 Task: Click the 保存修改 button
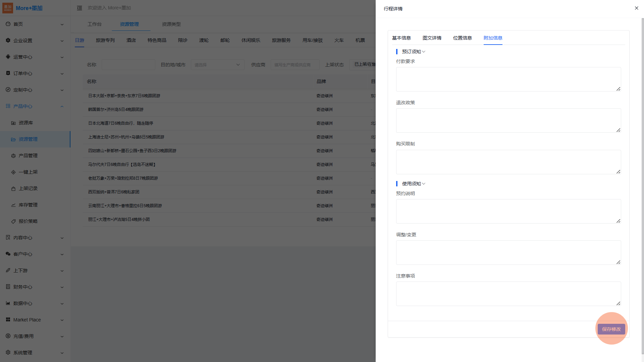click(x=611, y=329)
